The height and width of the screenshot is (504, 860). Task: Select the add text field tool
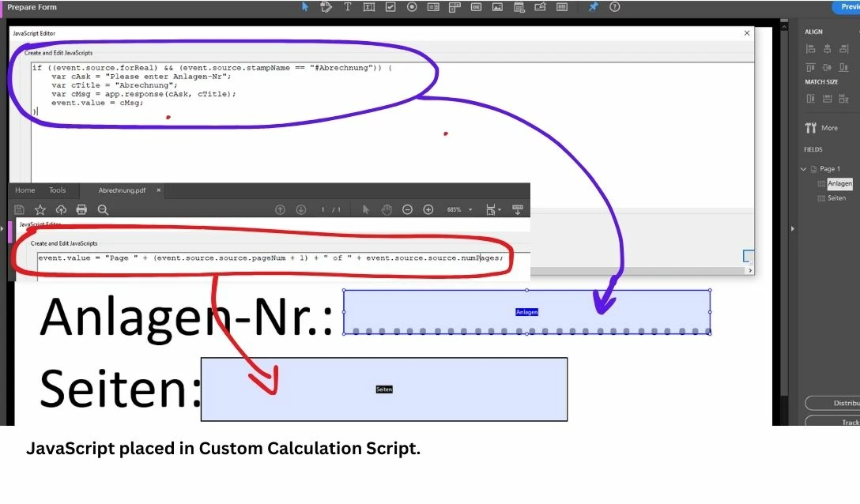[x=369, y=7]
